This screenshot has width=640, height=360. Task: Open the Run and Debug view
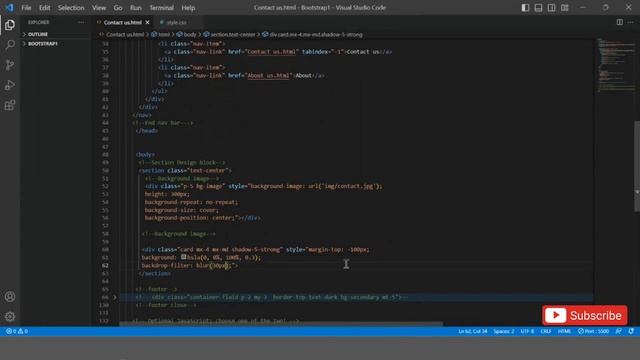coord(10,85)
